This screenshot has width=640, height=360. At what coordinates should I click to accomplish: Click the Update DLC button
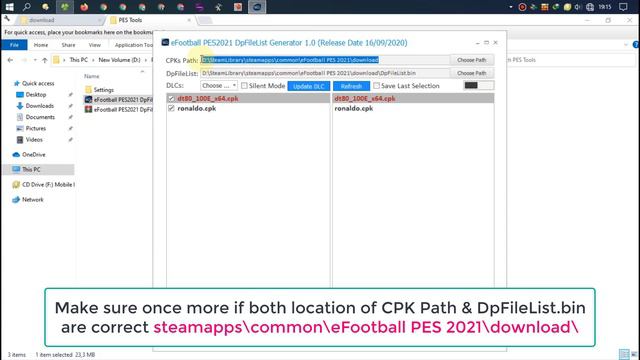coord(309,86)
